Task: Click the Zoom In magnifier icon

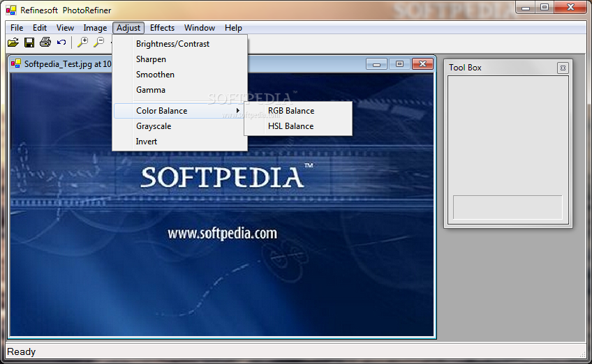Action: (x=82, y=42)
